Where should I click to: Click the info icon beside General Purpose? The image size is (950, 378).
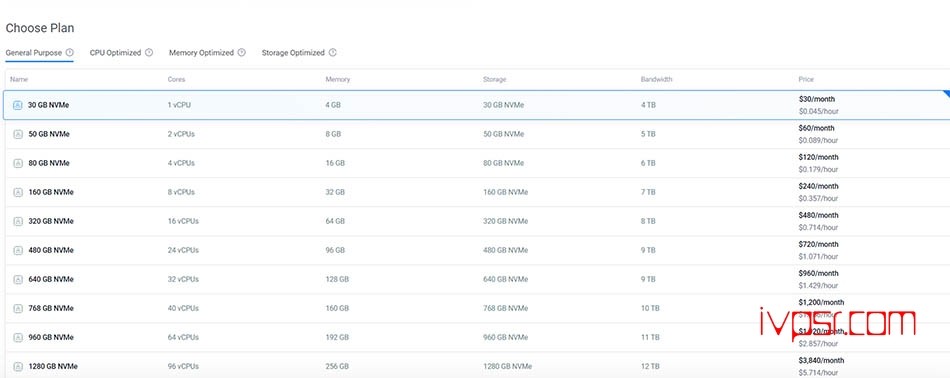click(x=69, y=53)
